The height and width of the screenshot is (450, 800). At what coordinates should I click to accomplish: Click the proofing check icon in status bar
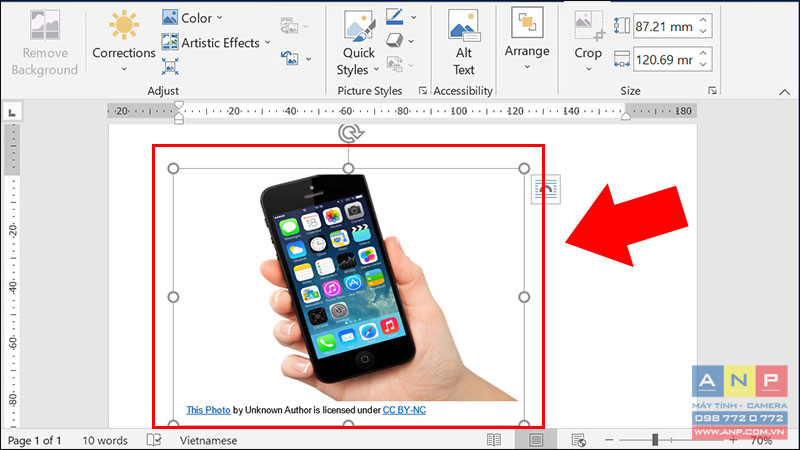click(154, 440)
